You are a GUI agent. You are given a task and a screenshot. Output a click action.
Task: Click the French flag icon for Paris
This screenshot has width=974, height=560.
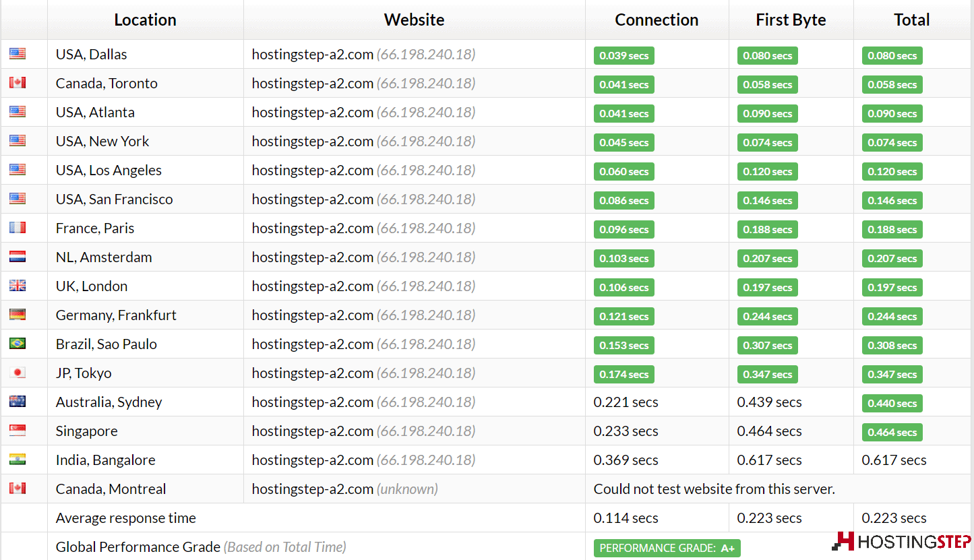point(18,228)
